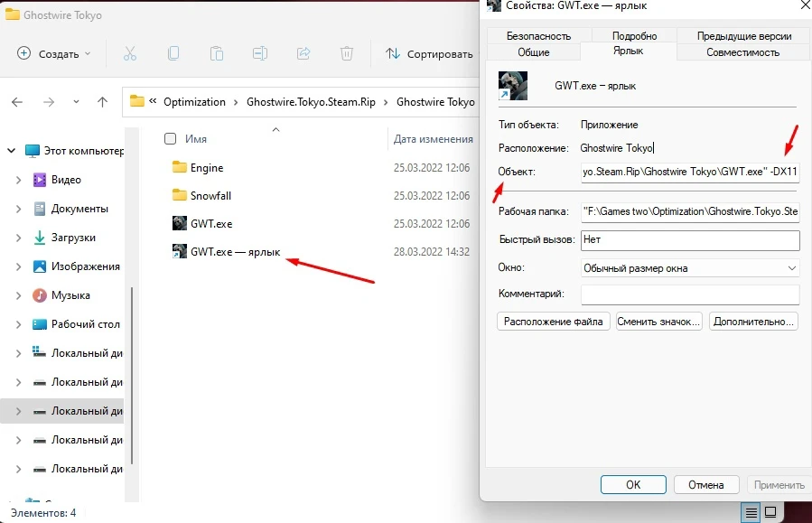Image resolution: width=812 pixels, height=523 pixels.
Task: Click Ghostwire Tokyo breadcrumb segment
Action: click(435, 102)
